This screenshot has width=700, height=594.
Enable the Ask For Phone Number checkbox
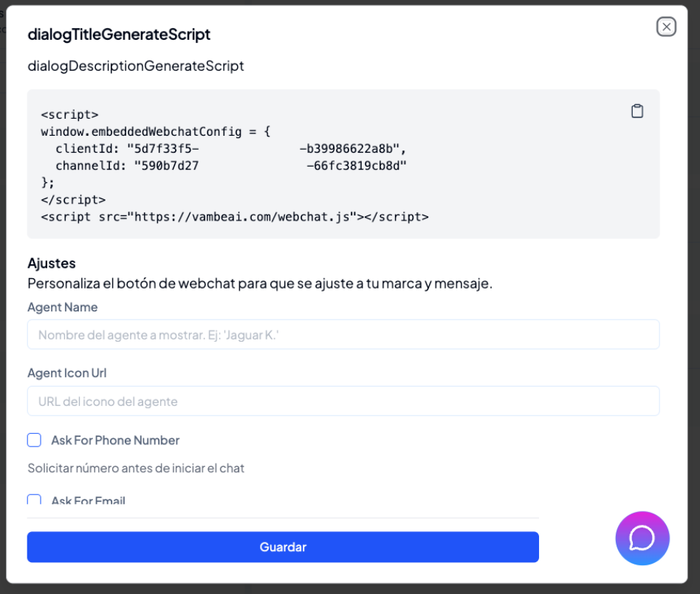35,440
